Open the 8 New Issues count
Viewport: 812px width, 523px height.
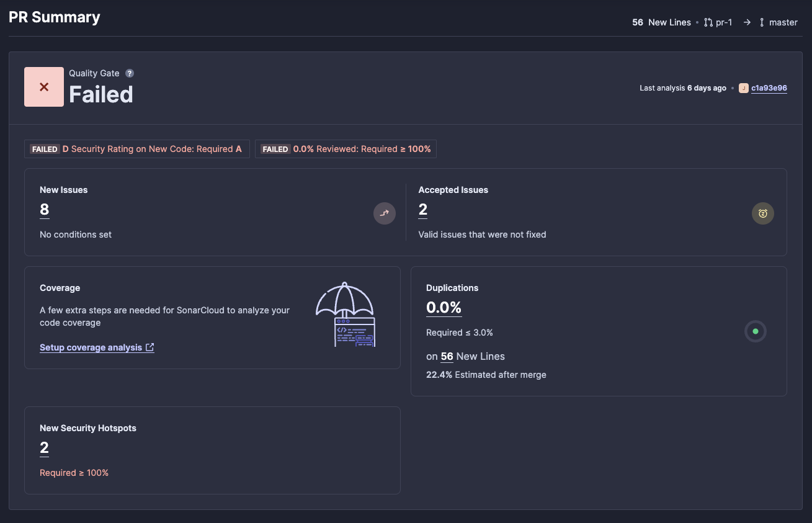click(45, 210)
